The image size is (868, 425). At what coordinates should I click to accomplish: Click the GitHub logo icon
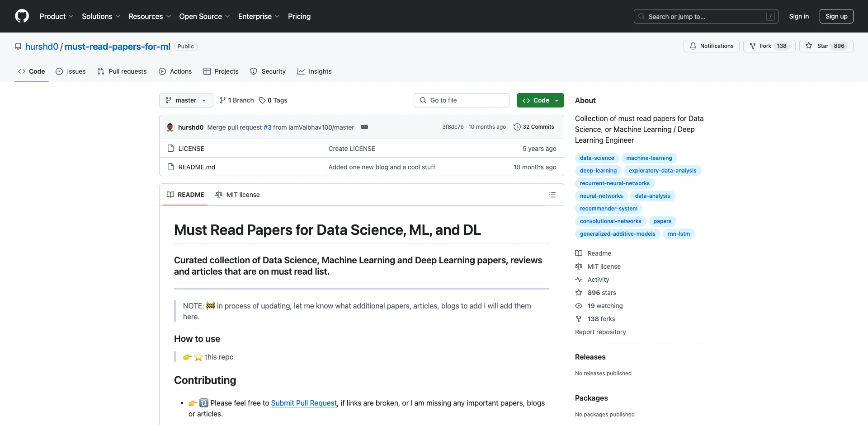[x=22, y=16]
